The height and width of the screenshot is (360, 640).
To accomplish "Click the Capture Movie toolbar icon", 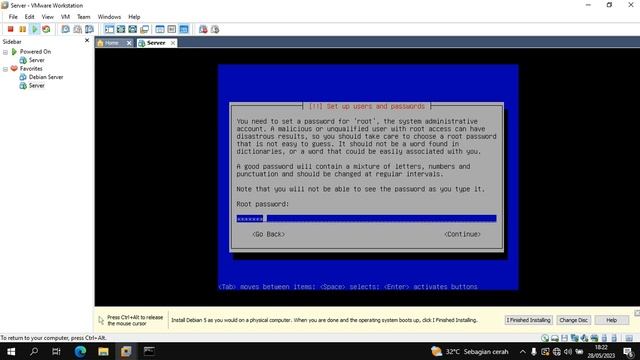I will pyautogui.click(x=215, y=29).
